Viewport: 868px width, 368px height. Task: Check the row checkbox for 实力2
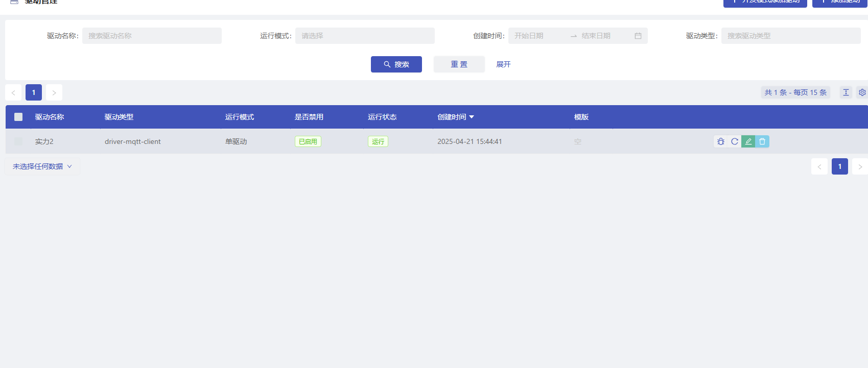pyautogui.click(x=18, y=141)
